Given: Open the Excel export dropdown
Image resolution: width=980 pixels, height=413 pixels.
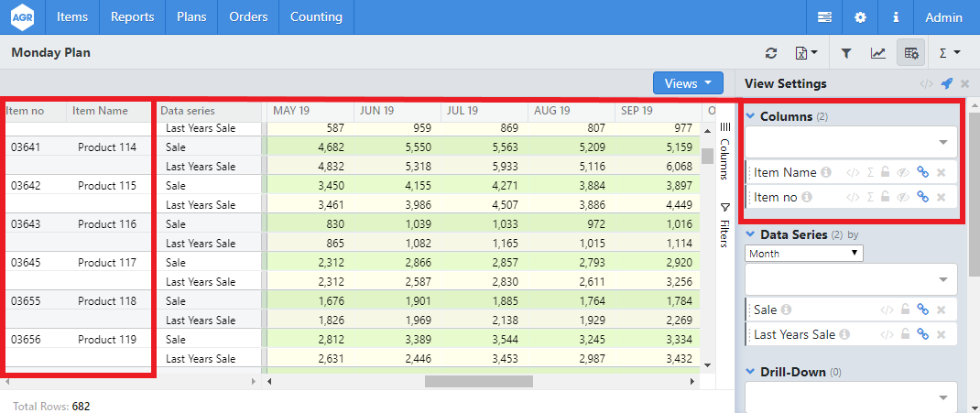Looking at the screenshot, I should pos(806,53).
